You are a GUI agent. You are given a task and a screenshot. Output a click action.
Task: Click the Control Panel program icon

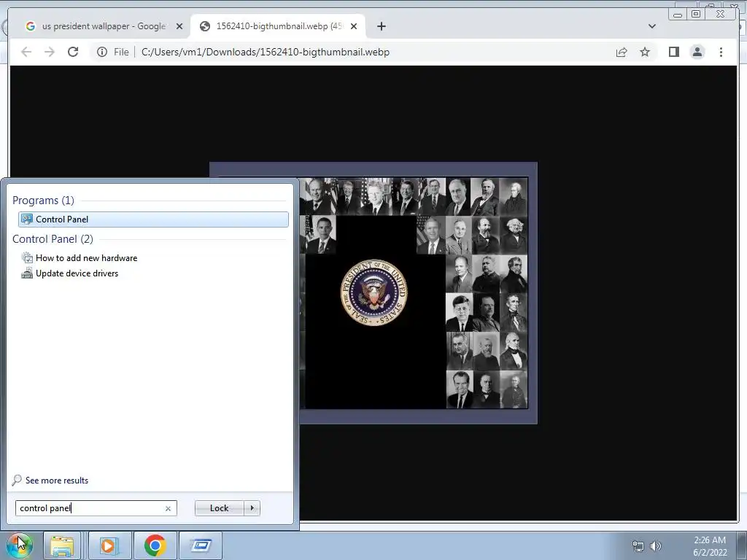[27, 219]
